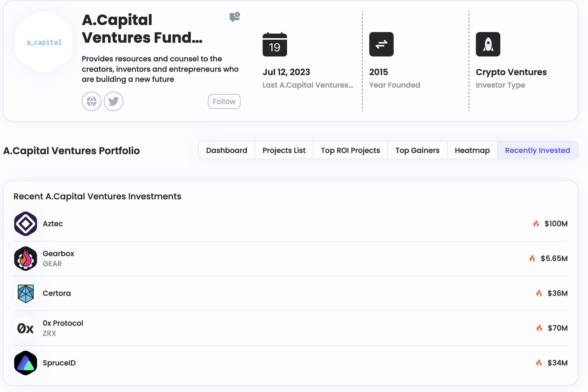Screen dimensions: 588x392
Task: Click the Jul 12, 2023 date value
Action: 286,72
